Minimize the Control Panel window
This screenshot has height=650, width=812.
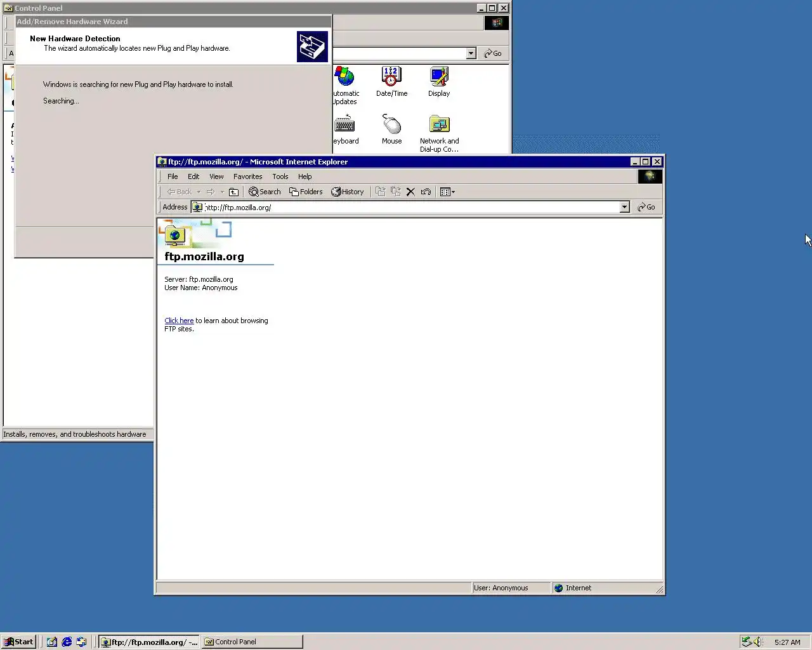point(481,8)
